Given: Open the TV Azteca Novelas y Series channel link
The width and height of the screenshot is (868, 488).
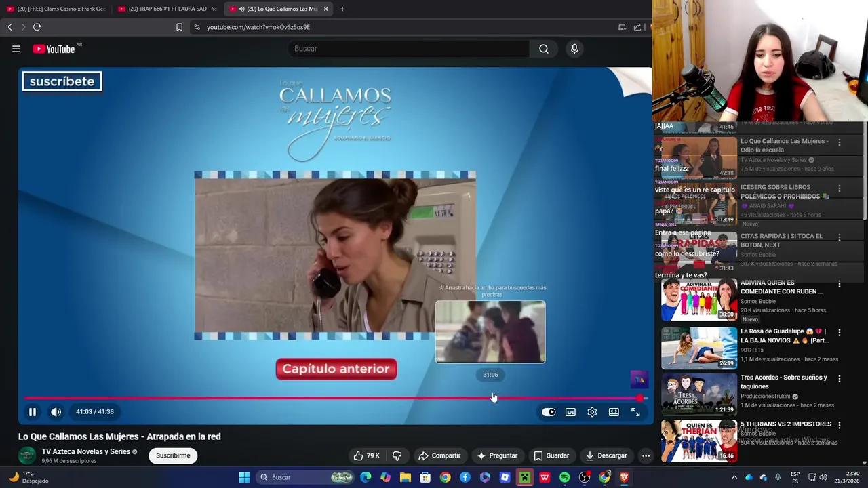Looking at the screenshot, I should [x=85, y=451].
